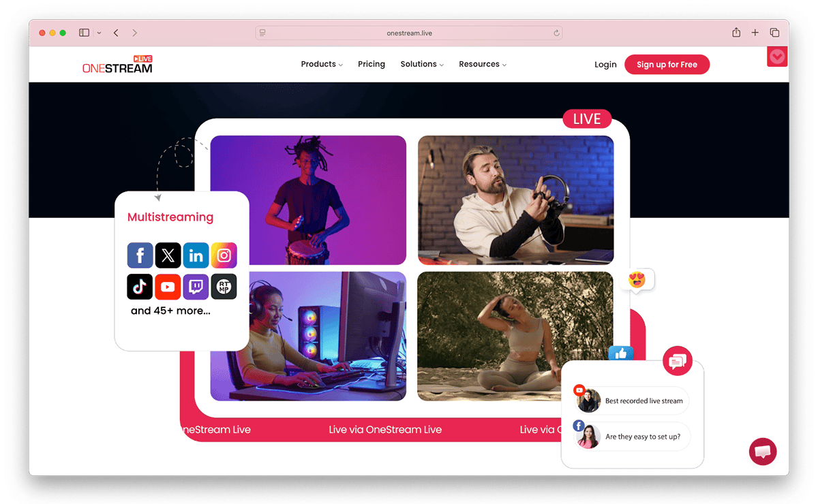
Task: Click the gamer girl video thumbnail
Action: (308, 336)
